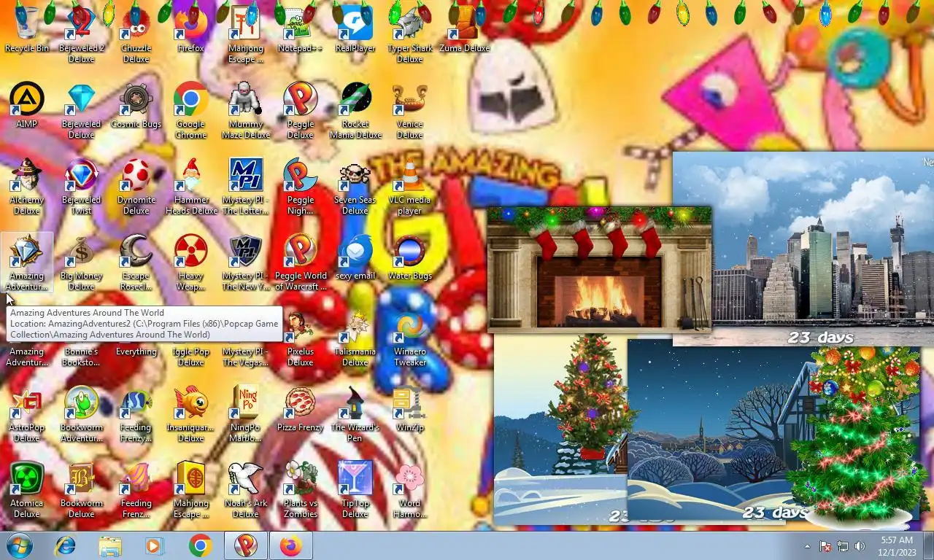
Task: Select AstroPop Deluxe icon
Action: [x=27, y=414]
